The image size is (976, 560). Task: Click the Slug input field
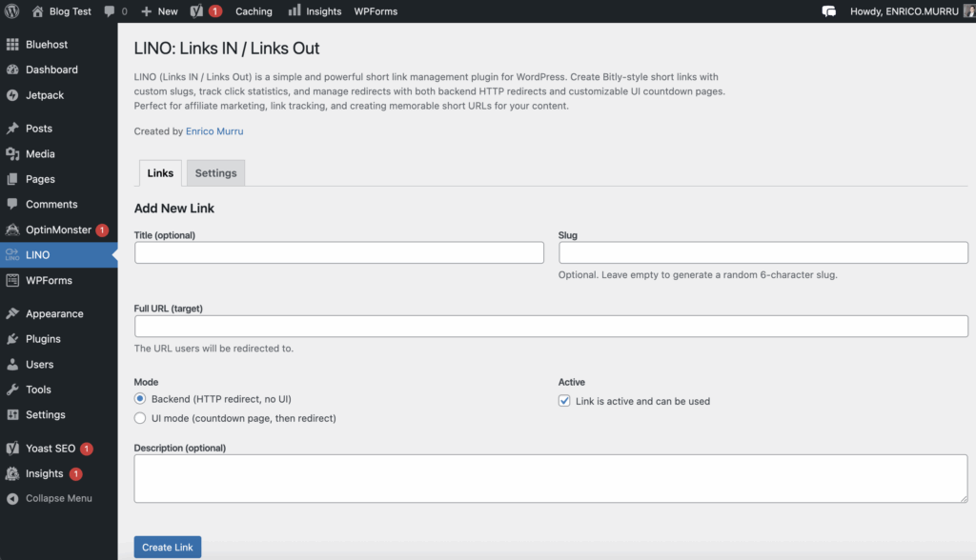pyautogui.click(x=762, y=251)
